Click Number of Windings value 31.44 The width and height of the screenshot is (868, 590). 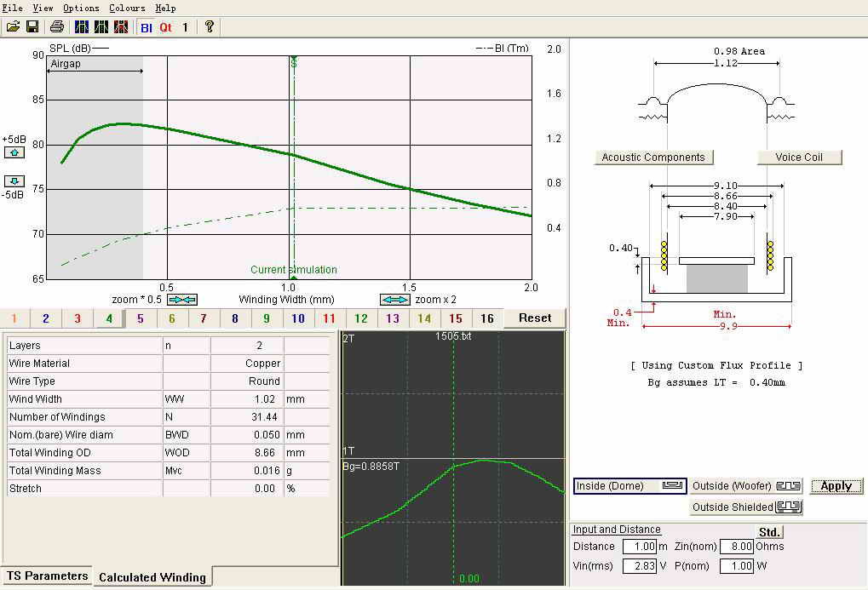pyautogui.click(x=247, y=417)
